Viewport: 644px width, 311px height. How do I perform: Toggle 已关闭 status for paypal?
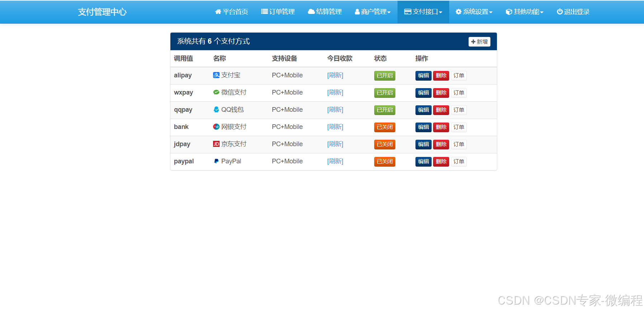click(385, 162)
